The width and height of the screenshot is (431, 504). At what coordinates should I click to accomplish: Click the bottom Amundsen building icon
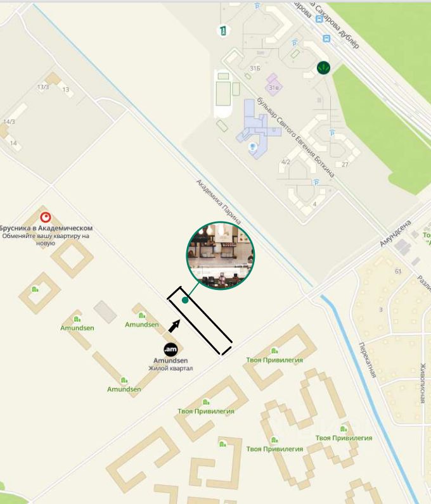point(124,381)
